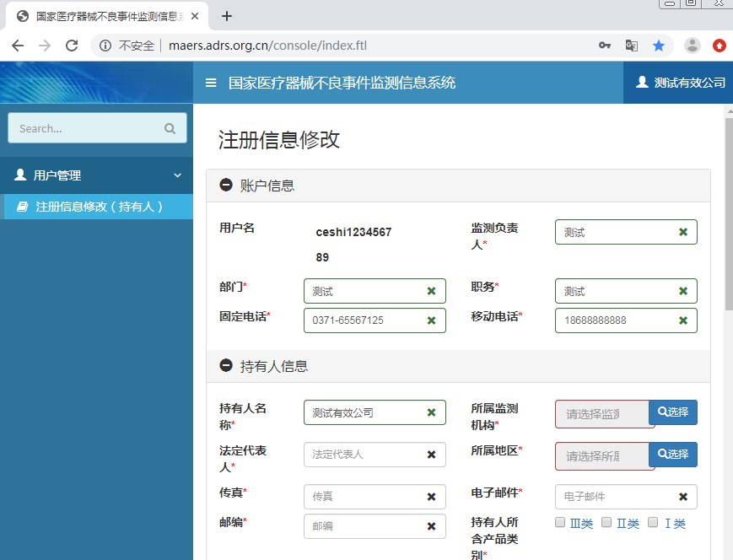Click 选择 button for 所属监测机构
This screenshot has height=560, width=733.
coord(672,412)
